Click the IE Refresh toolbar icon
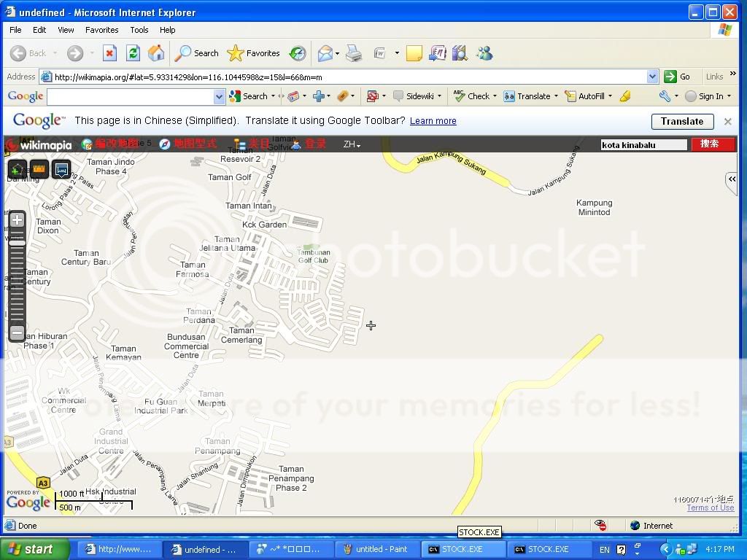The image size is (747, 560). [133, 53]
